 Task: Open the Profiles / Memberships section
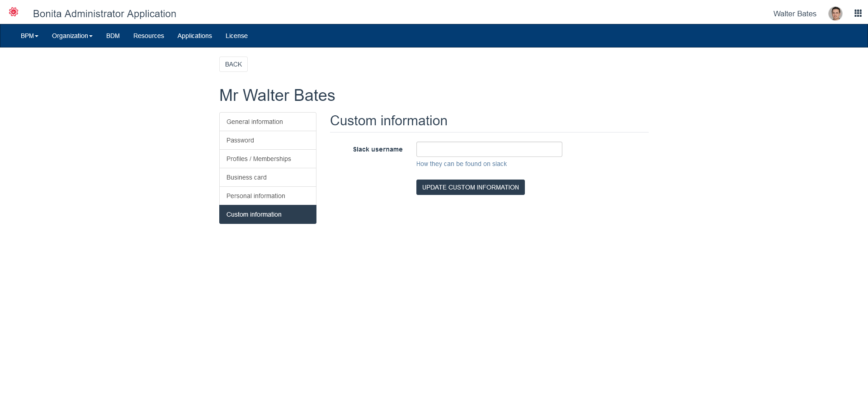[268, 159]
